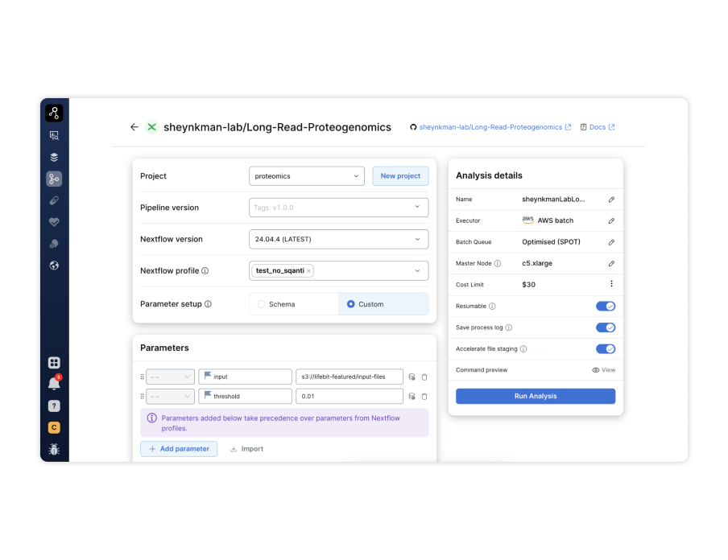728x560 pixels.
Task: Click the New project button
Action: point(401,176)
